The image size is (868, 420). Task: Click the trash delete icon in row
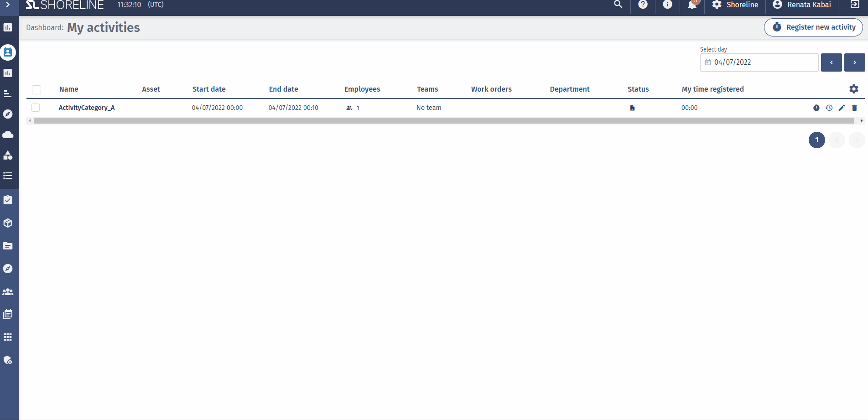(855, 108)
